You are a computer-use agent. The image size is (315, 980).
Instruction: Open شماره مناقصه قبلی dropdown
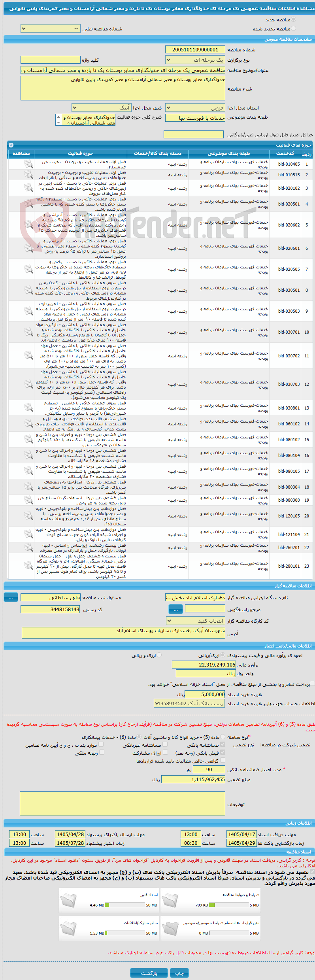pyautogui.click(x=51, y=28)
